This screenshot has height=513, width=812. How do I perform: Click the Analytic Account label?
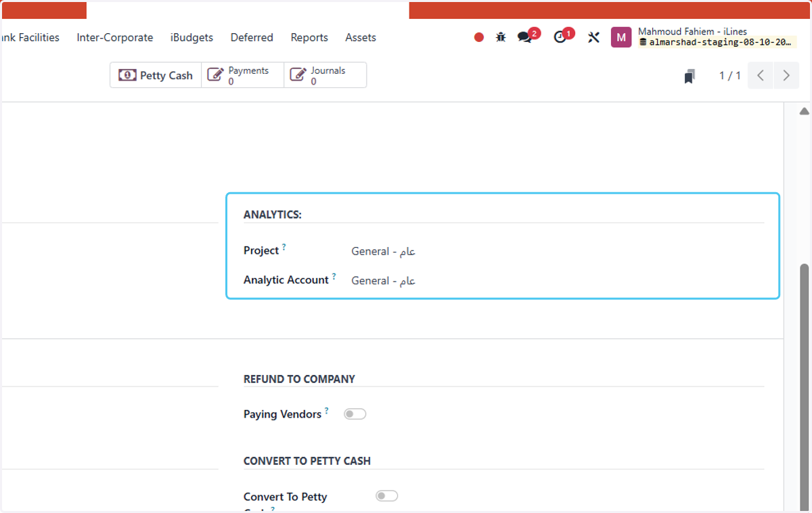pyautogui.click(x=286, y=280)
